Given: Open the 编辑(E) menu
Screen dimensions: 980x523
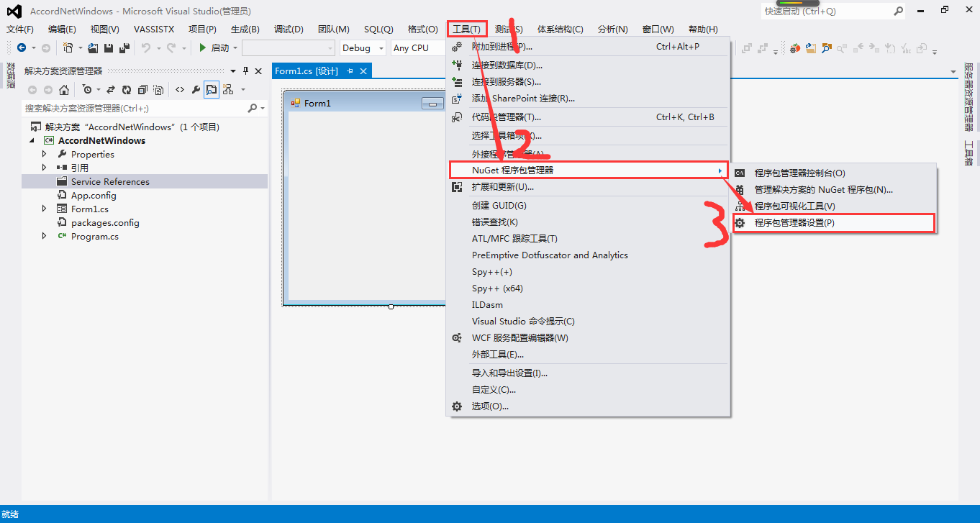Looking at the screenshot, I should coord(62,29).
